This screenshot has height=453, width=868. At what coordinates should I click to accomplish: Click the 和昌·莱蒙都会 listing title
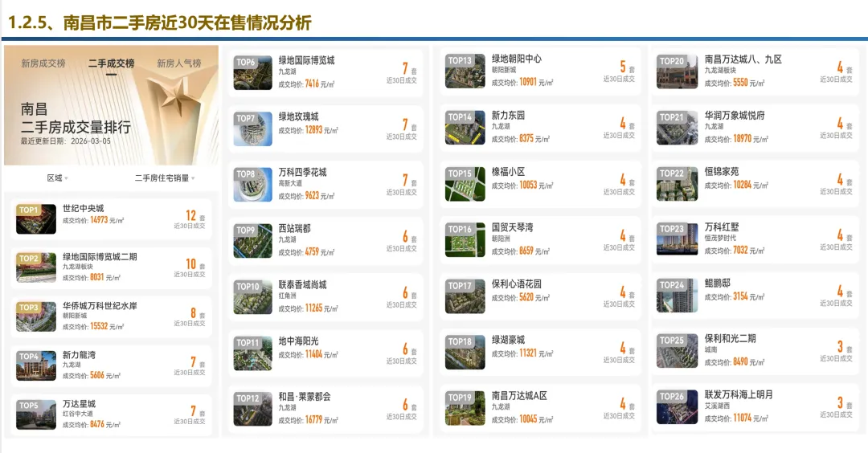point(305,397)
